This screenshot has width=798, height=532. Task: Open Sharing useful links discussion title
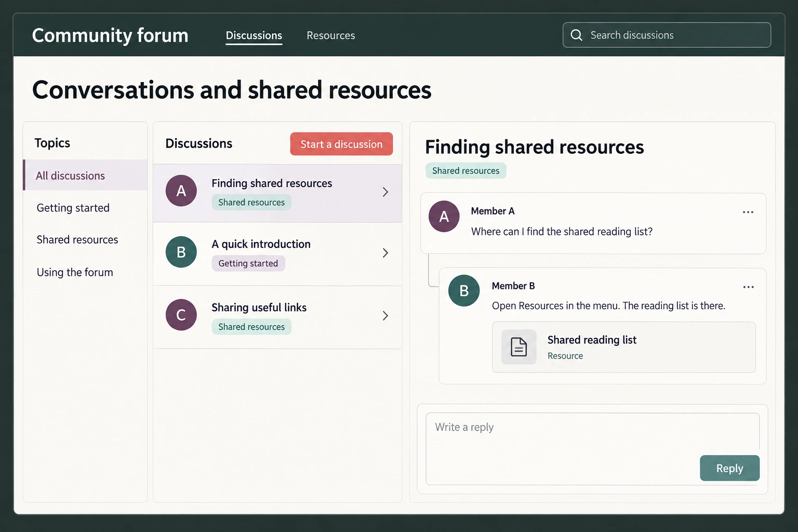259,308
